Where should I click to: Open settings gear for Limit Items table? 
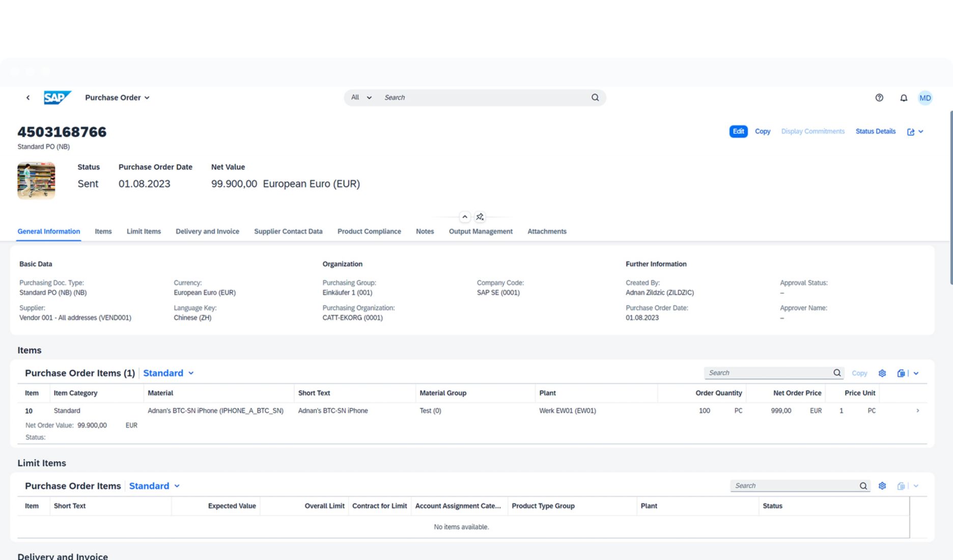882,485
